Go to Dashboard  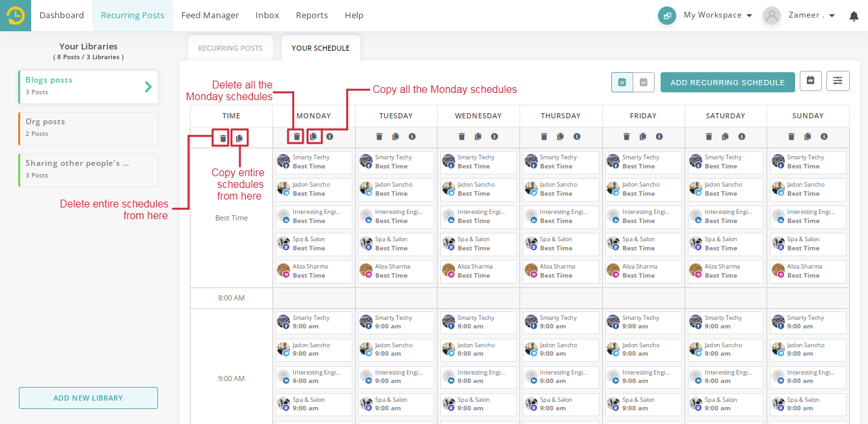point(62,16)
